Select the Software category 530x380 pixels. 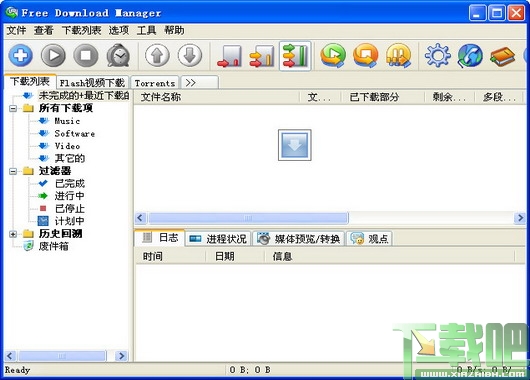click(x=75, y=133)
